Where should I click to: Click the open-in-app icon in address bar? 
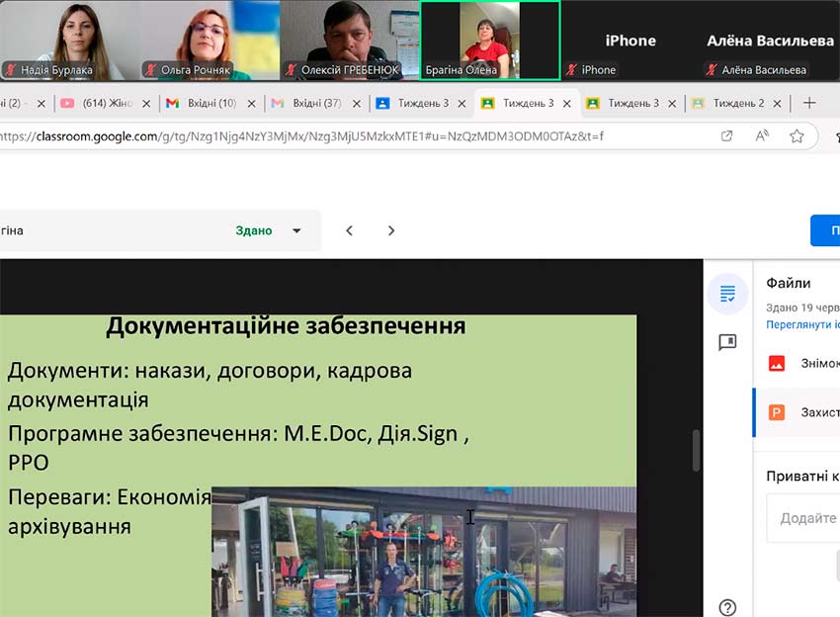[x=727, y=135]
